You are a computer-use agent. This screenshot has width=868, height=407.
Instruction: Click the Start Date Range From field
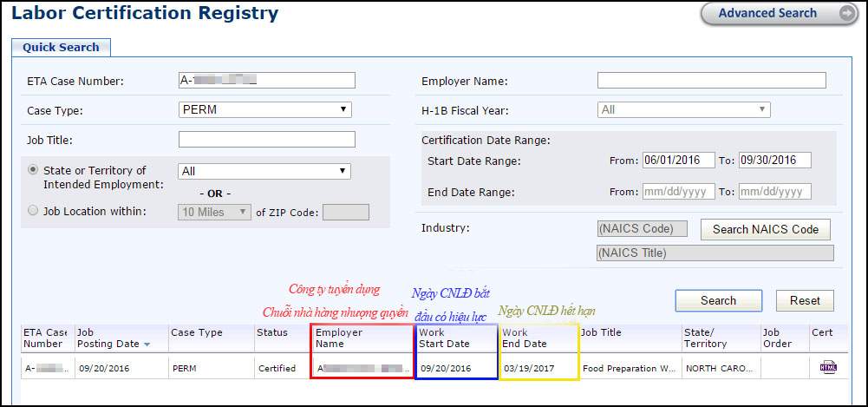[x=678, y=161]
